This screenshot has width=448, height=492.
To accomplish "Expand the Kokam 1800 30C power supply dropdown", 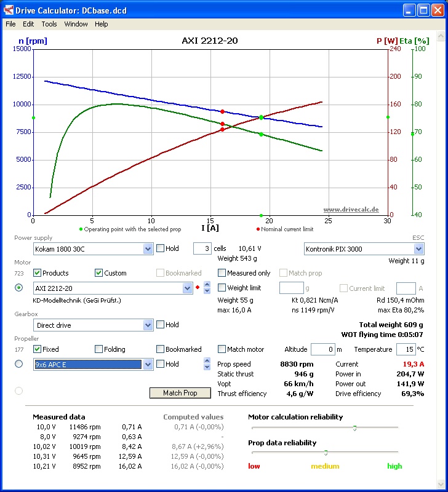I will 148,248.
